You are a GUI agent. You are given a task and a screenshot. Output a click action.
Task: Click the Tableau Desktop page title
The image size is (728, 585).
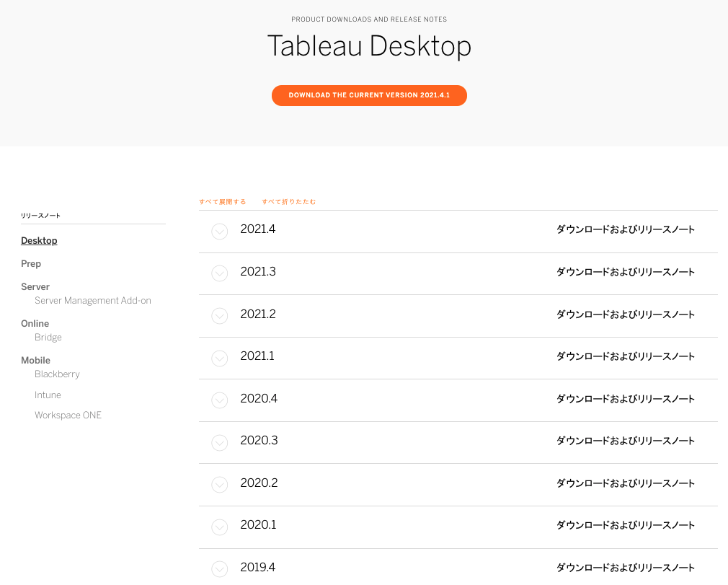(x=369, y=46)
